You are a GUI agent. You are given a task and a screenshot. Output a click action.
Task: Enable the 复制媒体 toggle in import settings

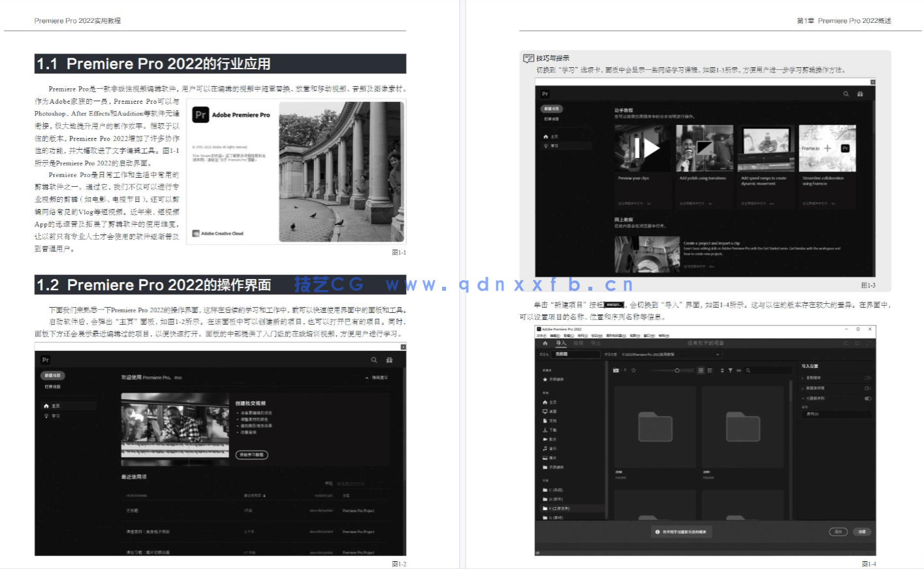pos(867,378)
